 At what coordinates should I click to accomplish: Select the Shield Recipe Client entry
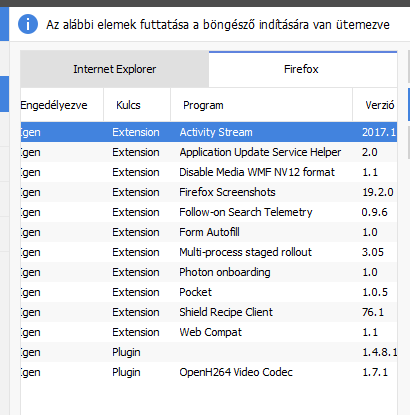pos(209,312)
